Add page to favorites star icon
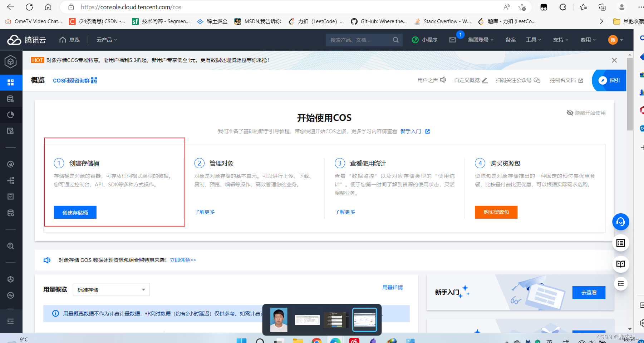Viewport: 644px width, 343px height. pyautogui.click(x=522, y=7)
